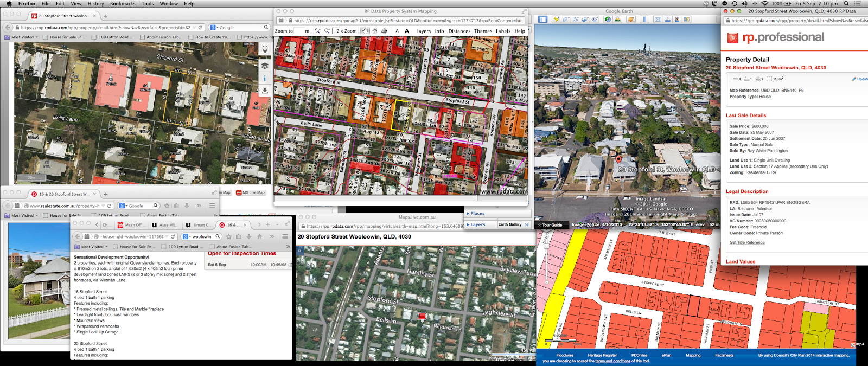Click the layers stack icon on aerial map
Image resolution: width=868 pixels, height=366 pixels.
coord(265,65)
